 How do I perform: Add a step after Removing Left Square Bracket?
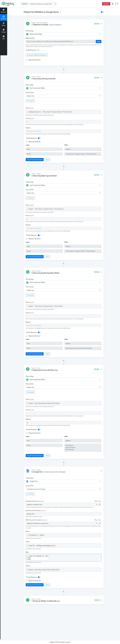pos(64,166)
